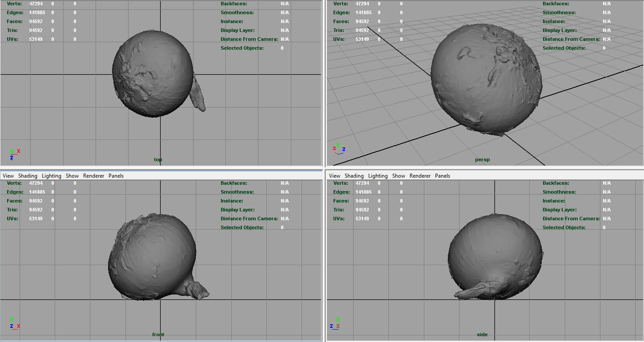
Task: Select the sphere mesh in the front view
Action: [152, 258]
